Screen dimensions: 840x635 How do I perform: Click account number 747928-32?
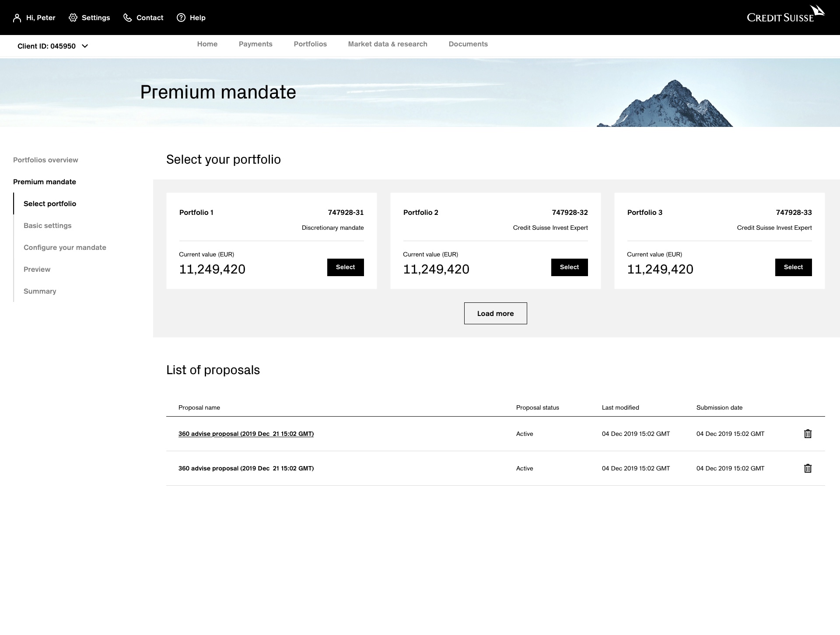point(570,213)
